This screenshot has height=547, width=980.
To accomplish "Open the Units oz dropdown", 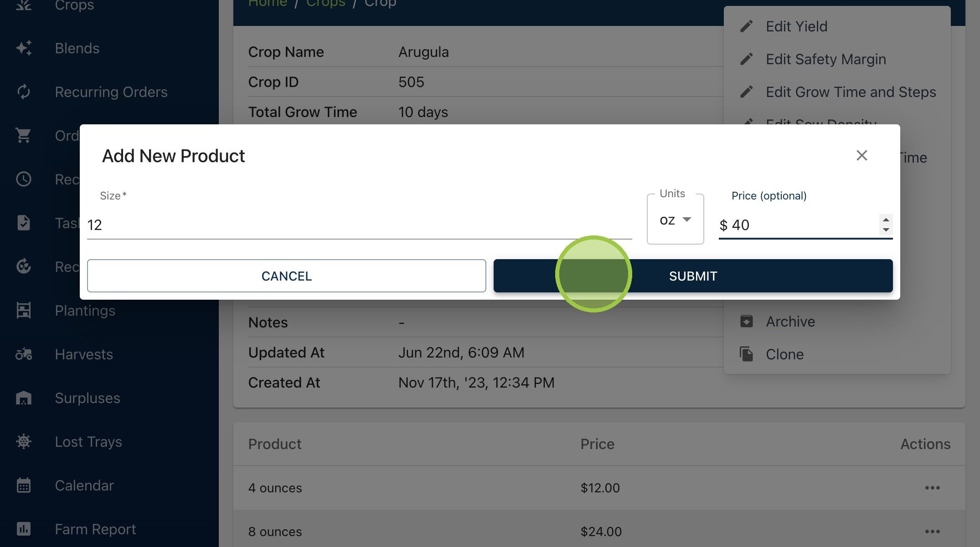I will point(675,220).
